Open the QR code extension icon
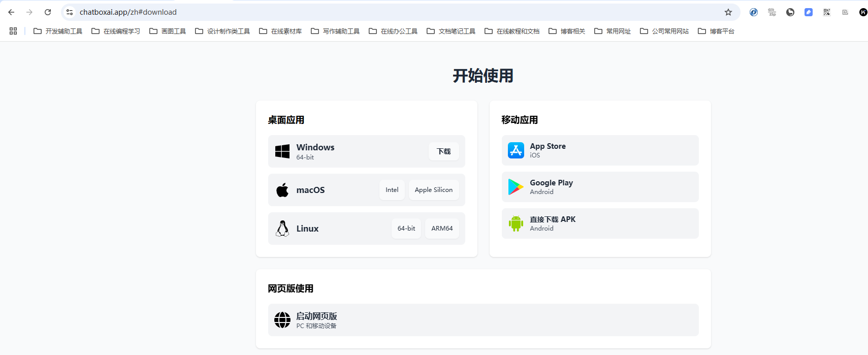Screen dimensions: 868x355 [x=827, y=12]
